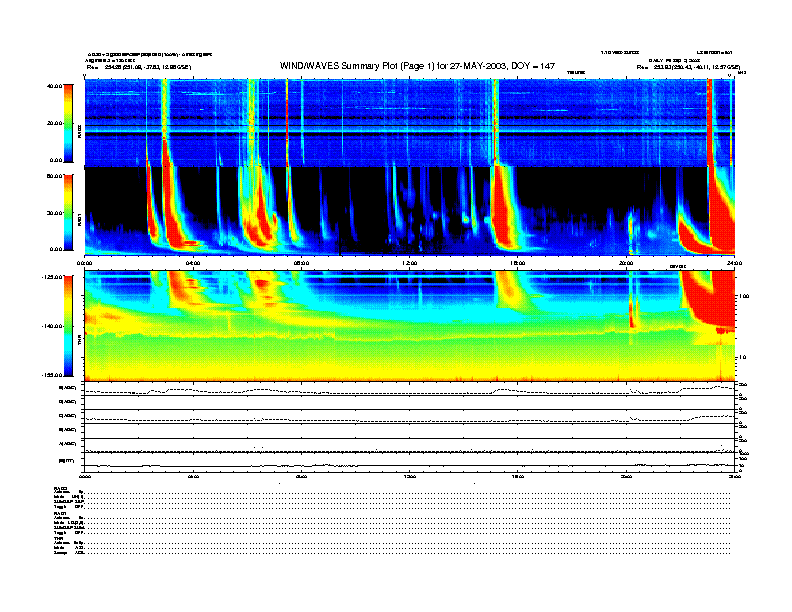The height and width of the screenshot is (612, 792).
Task: Select the RAD1 intensity color bar
Action: [x=68, y=212]
